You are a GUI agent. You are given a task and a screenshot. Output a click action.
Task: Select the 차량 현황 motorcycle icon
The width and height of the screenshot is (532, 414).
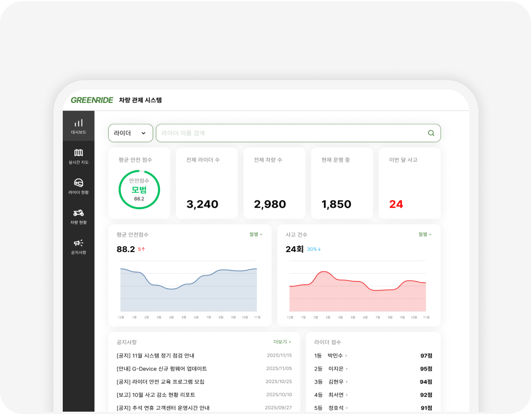[x=79, y=213]
